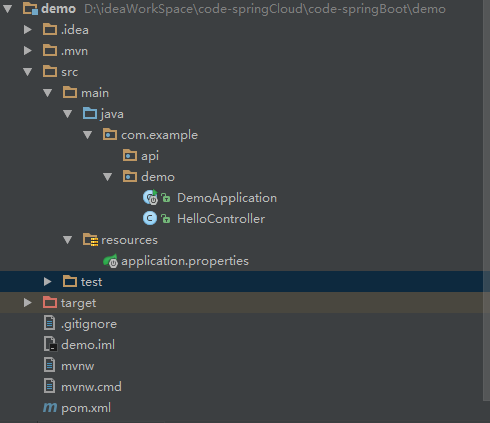
Task: Click the green lock icon beside HelloController
Action: (166, 219)
